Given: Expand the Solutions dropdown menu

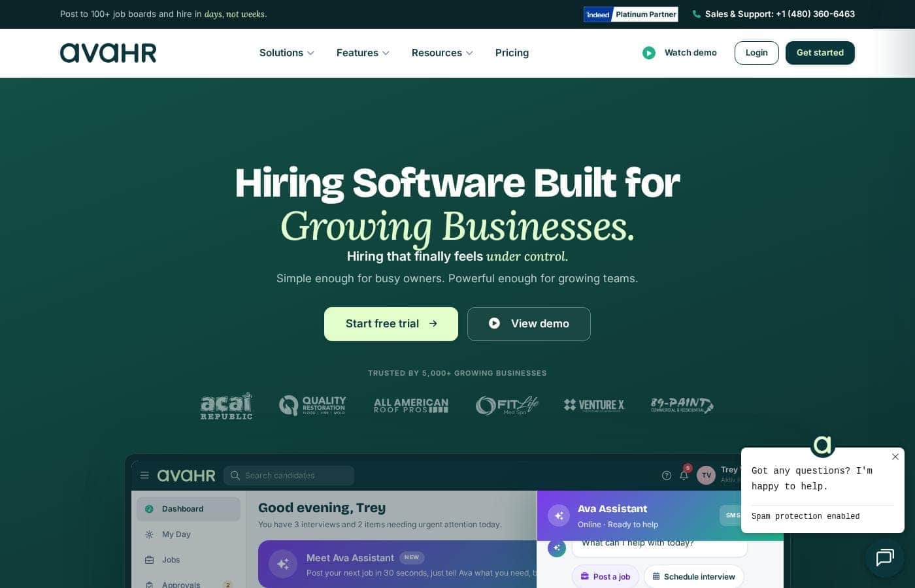Looking at the screenshot, I should pyautogui.click(x=287, y=53).
